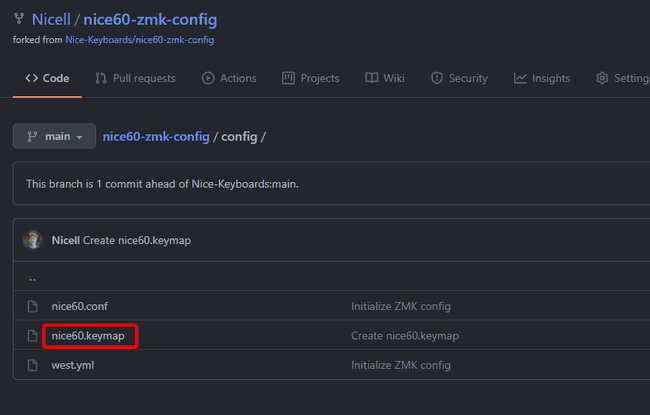Open the main branch dropdown
Screen dimensions: 650x415
54,136
